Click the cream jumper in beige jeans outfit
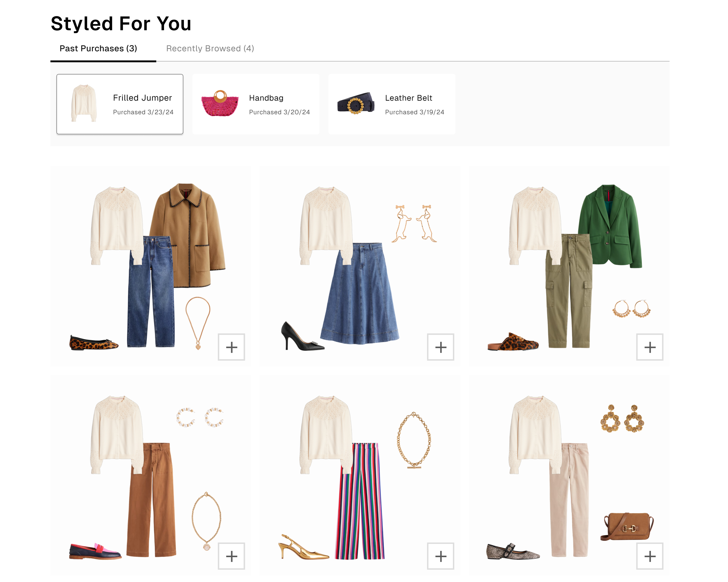The height and width of the screenshot is (582, 728). (x=535, y=435)
